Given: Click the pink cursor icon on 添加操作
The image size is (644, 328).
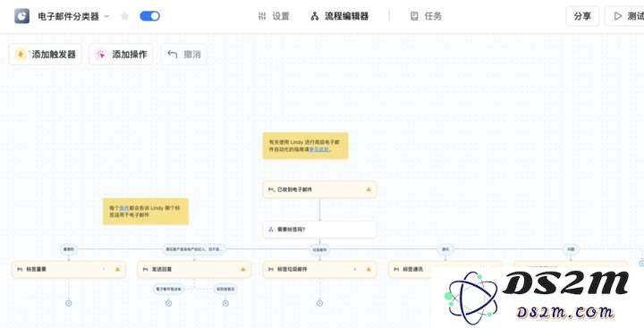Looking at the screenshot, I should point(100,55).
